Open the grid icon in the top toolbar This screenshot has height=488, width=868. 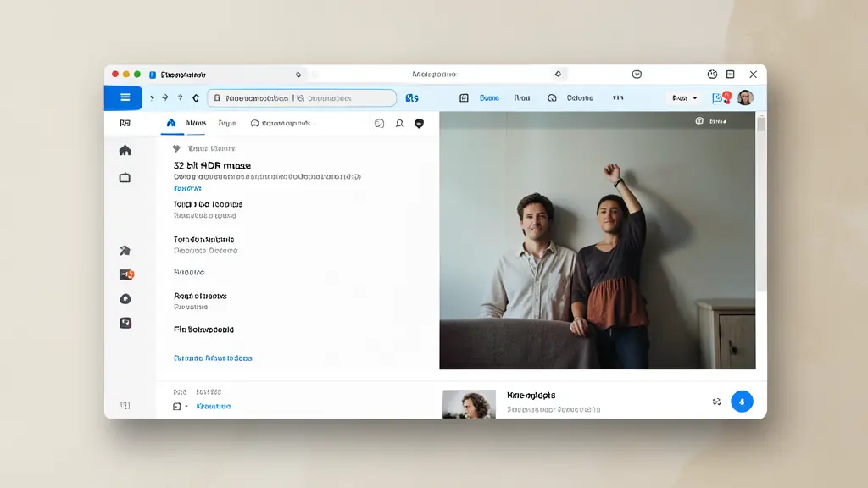pos(464,98)
